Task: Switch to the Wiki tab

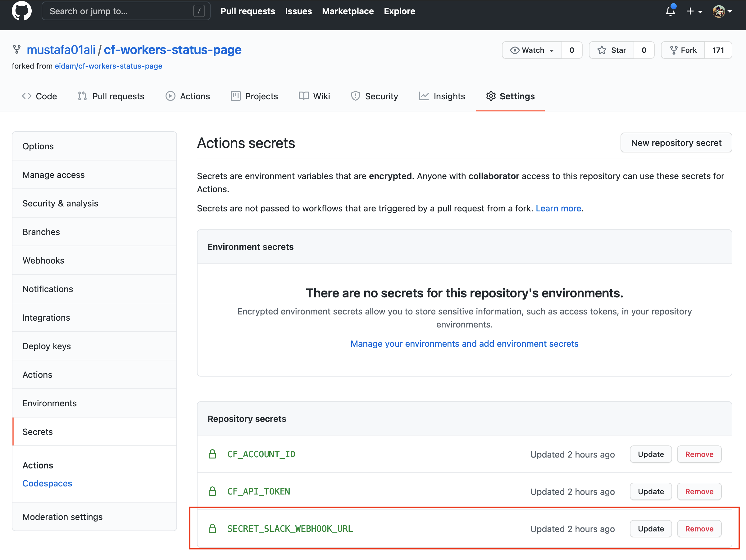Action: (x=314, y=97)
